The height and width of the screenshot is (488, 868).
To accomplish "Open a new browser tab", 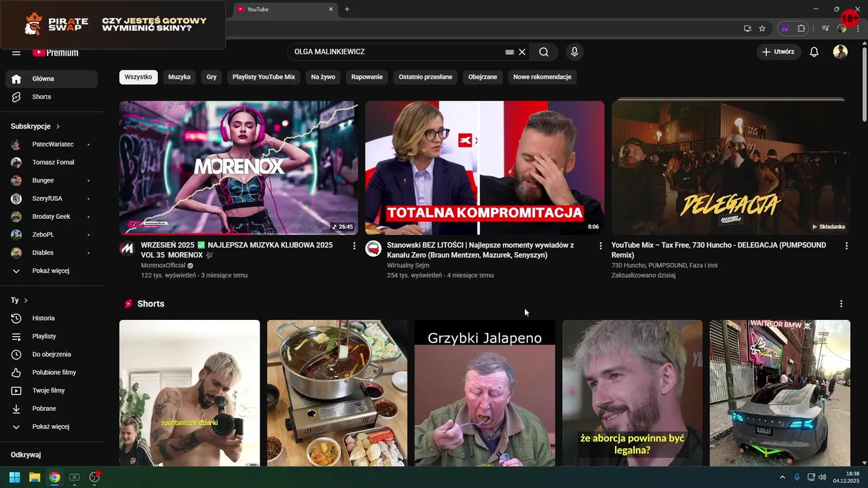I will tap(347, 9).
